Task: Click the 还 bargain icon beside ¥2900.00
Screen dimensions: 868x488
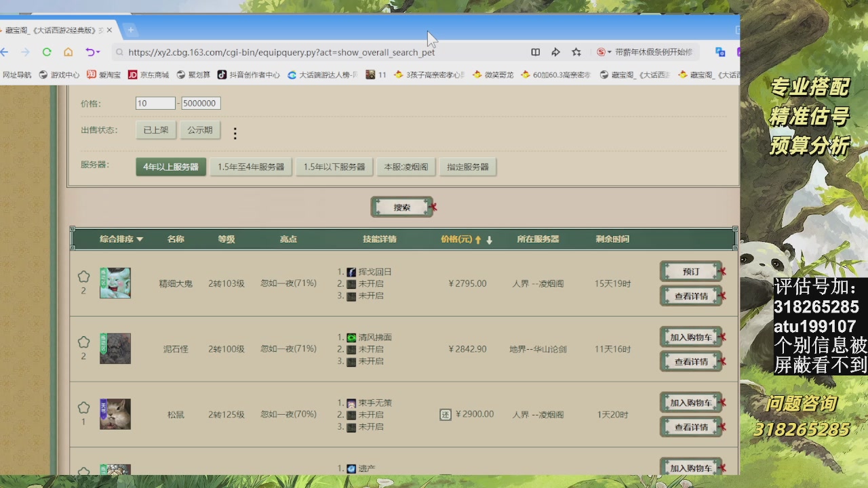Action: point(446,414)
